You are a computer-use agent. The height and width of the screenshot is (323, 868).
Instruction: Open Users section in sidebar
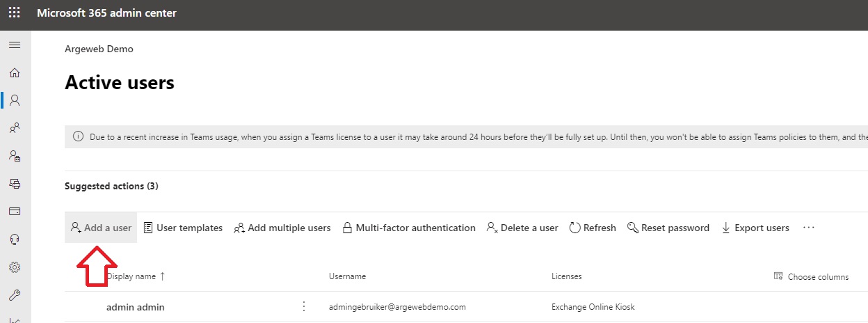click(x=15, y=100)
